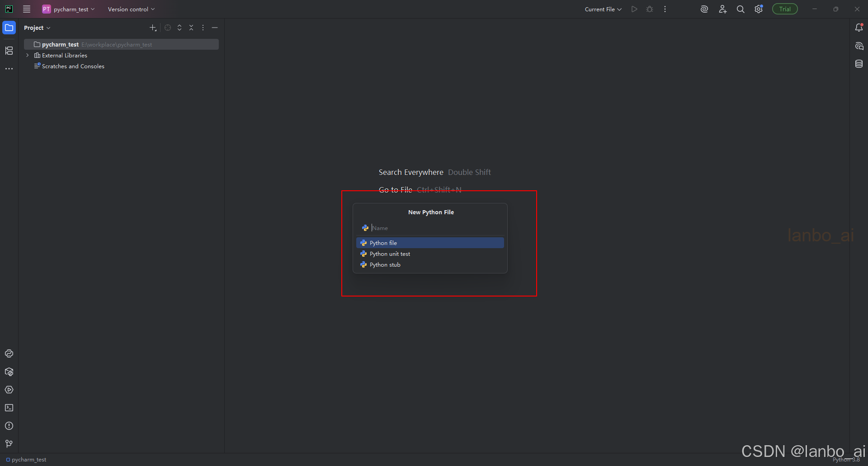868x466 pixels.
Task: Open the Current File run configuration dropdown
Action: click(x=603, y=9)
